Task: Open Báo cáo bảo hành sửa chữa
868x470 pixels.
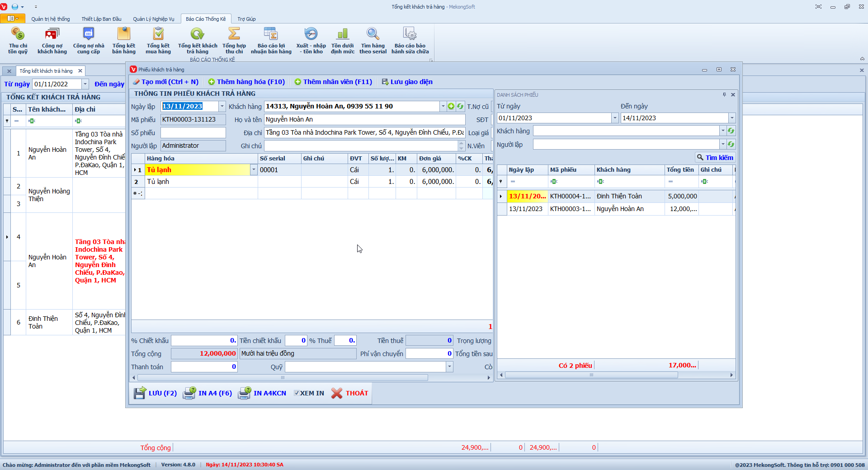Action: coord(410,40)
